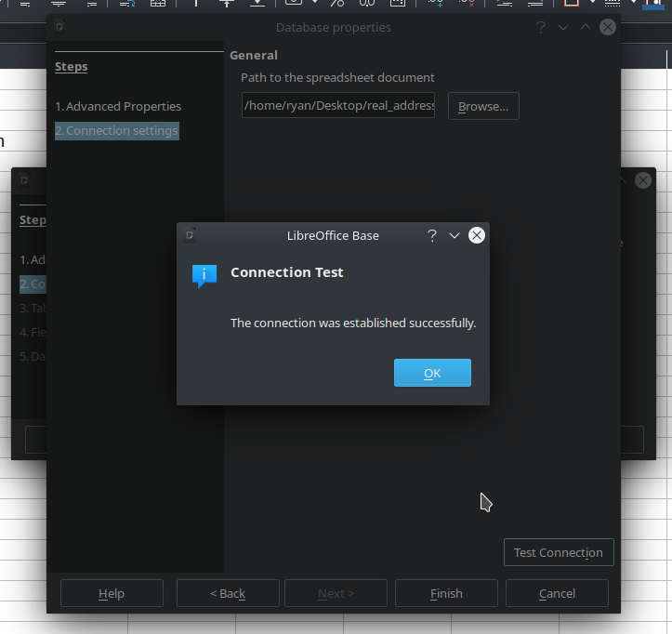Close the Database properties dialog
Viewport: 672px width, 634px height.
pos(608,28)
